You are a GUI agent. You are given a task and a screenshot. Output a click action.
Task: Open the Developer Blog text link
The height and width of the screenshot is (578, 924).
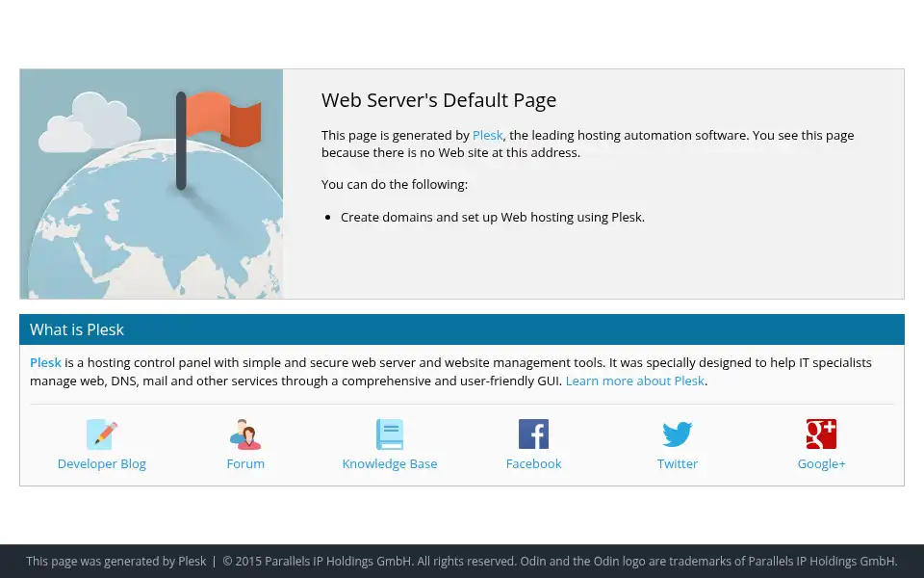[x=102, y=463]
